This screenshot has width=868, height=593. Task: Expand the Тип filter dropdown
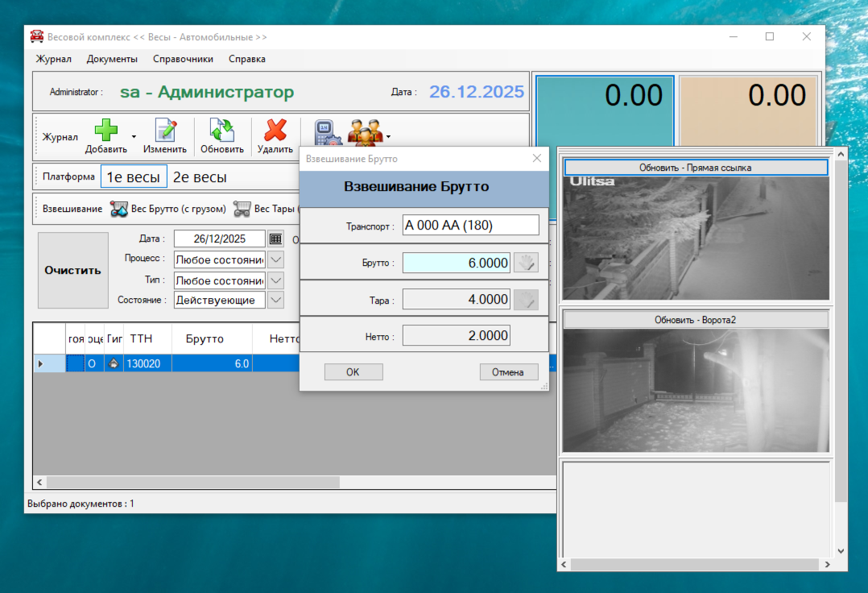click(x=275, y=280)
